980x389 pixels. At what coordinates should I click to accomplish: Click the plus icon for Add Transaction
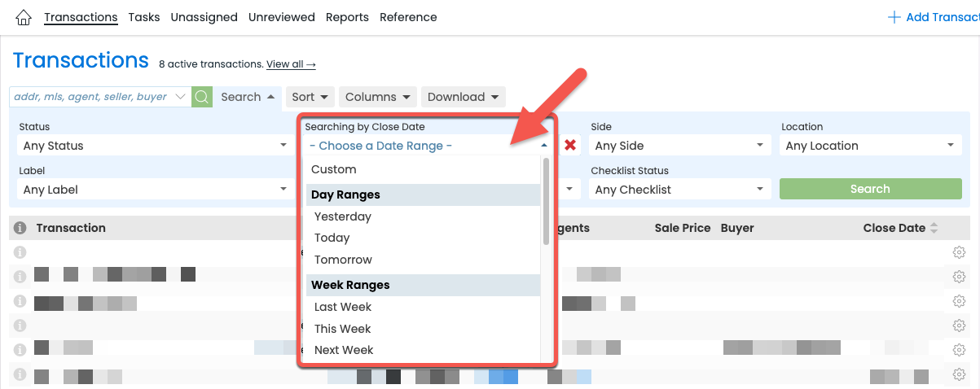coord(894,17)
